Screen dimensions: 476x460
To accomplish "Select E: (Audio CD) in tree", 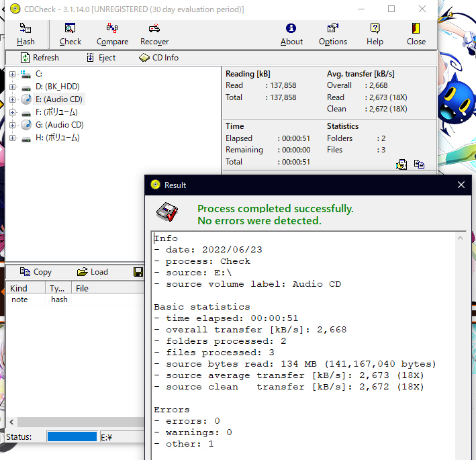I will point(59,99).
